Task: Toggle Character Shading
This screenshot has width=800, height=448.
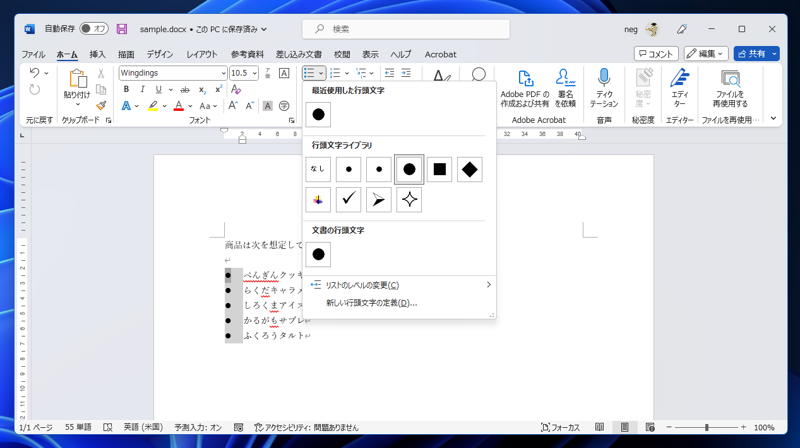Action: pyautogui.click(x=267, y=106)
